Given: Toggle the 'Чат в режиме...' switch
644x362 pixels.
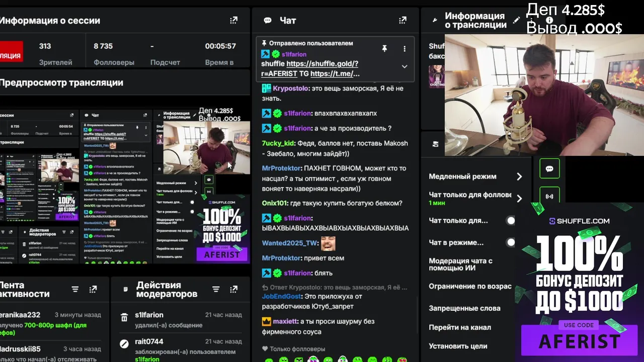Looking at the screenshot, I should [x=511, y=242].
